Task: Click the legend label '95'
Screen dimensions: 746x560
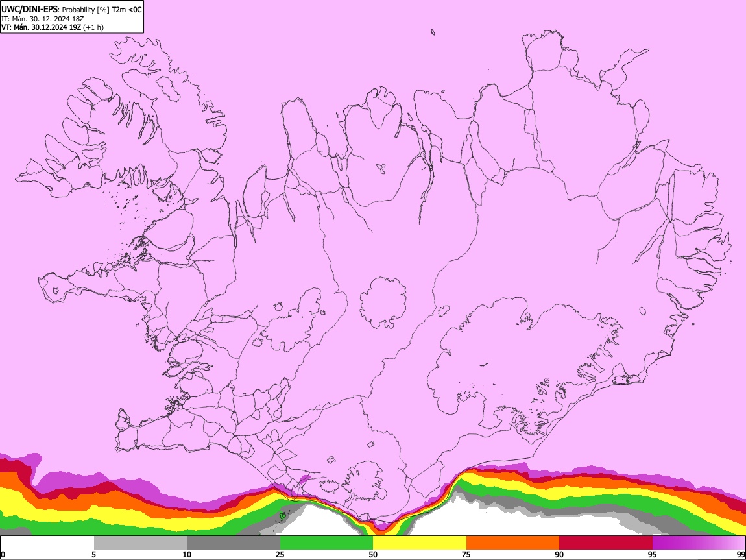Action: pos(653,555)
